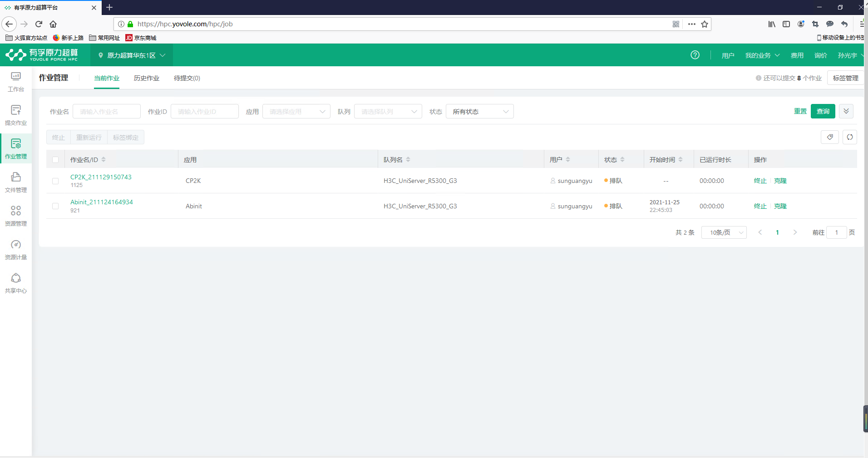Open the 队列 select dropdown
Image resolution: width=868 pixels, height=458 pixels.
click(388, 111)
